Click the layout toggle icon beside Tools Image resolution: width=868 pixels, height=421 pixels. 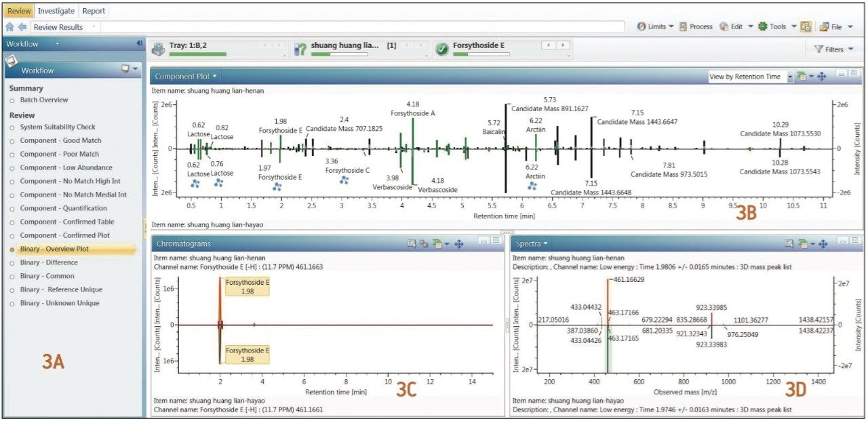[806, 27]
